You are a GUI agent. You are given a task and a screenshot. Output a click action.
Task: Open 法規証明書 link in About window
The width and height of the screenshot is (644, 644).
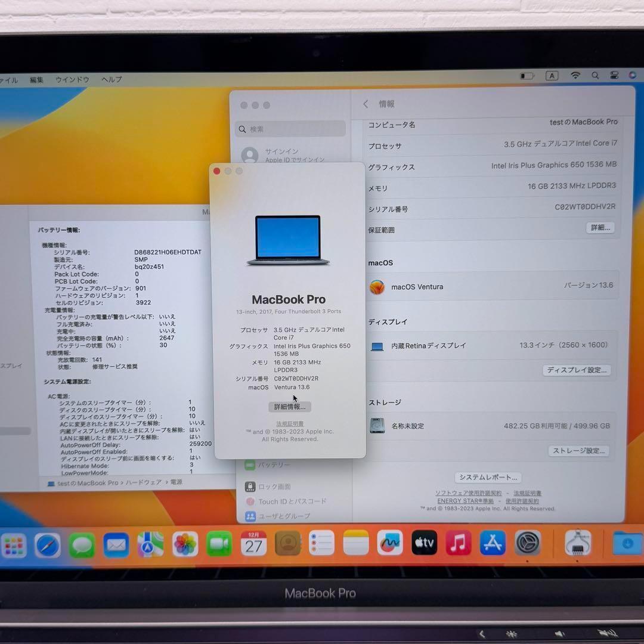[x=290, y=423]
